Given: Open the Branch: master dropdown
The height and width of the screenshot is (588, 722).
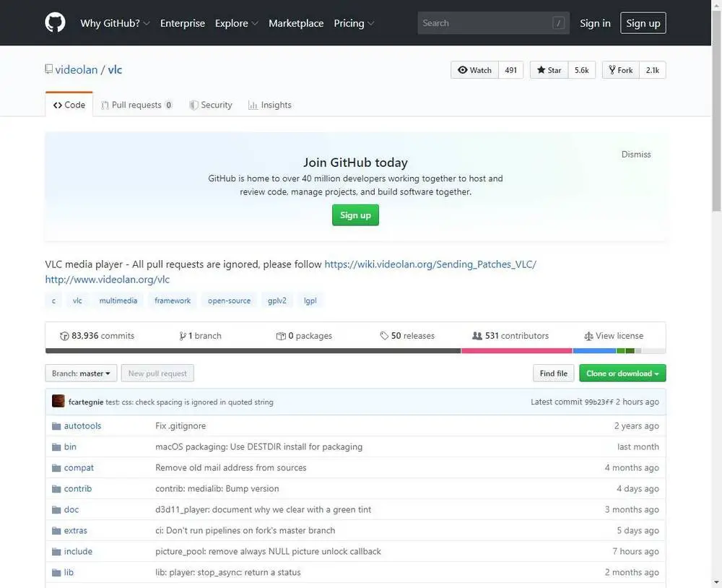Looking at the screenshot, I should tap(81, 373).
